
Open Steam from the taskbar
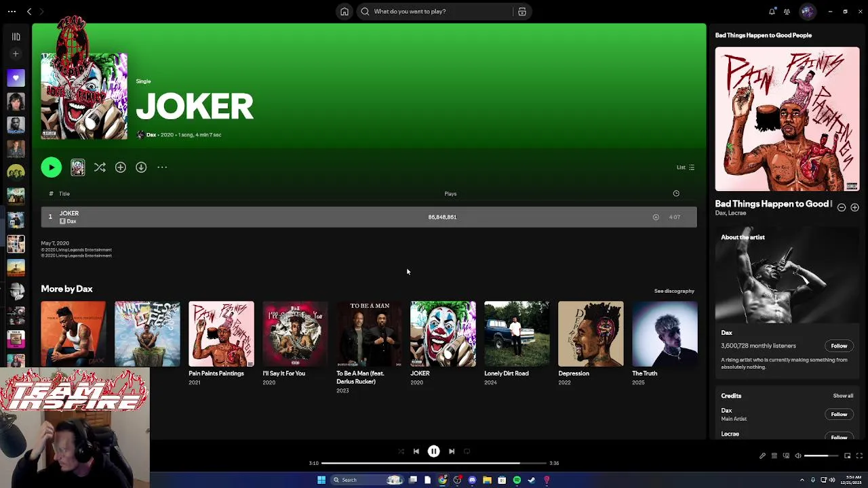tap(532, 480)
